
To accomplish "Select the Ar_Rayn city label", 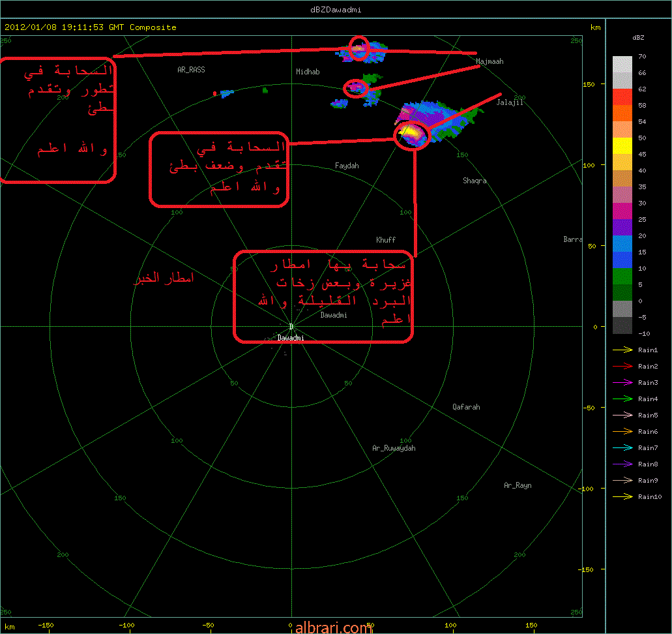I will click(x=518, y=485).
